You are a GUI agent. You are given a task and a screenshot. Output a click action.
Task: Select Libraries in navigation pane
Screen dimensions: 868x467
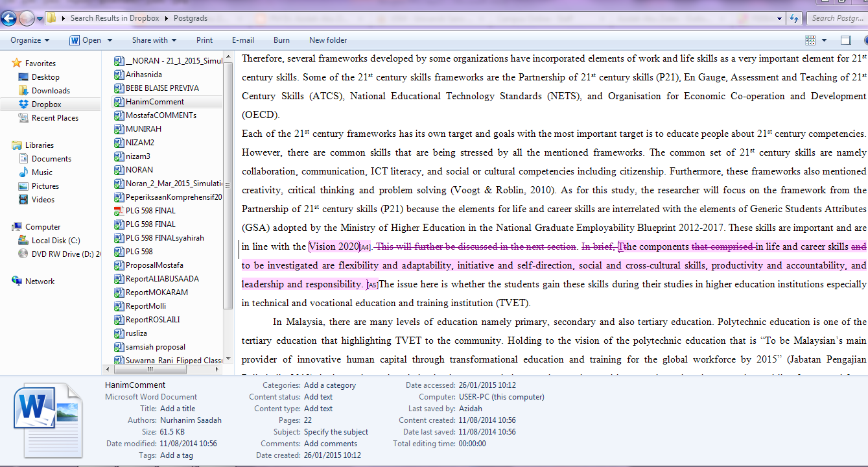pyautogui.click(x=39, y=145)
